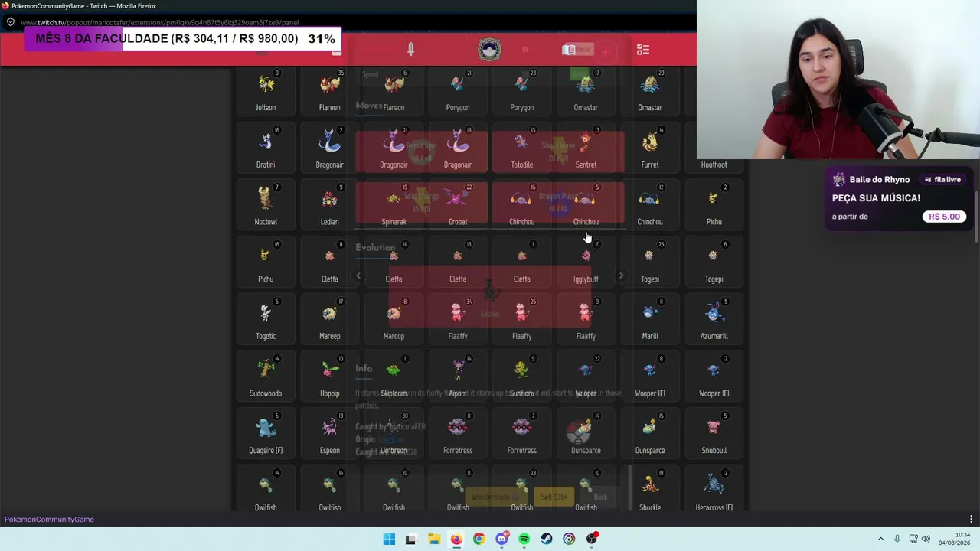Show hidden system tray icons
980x551 pixels.
pyautogui.click(x=880, y=539)
